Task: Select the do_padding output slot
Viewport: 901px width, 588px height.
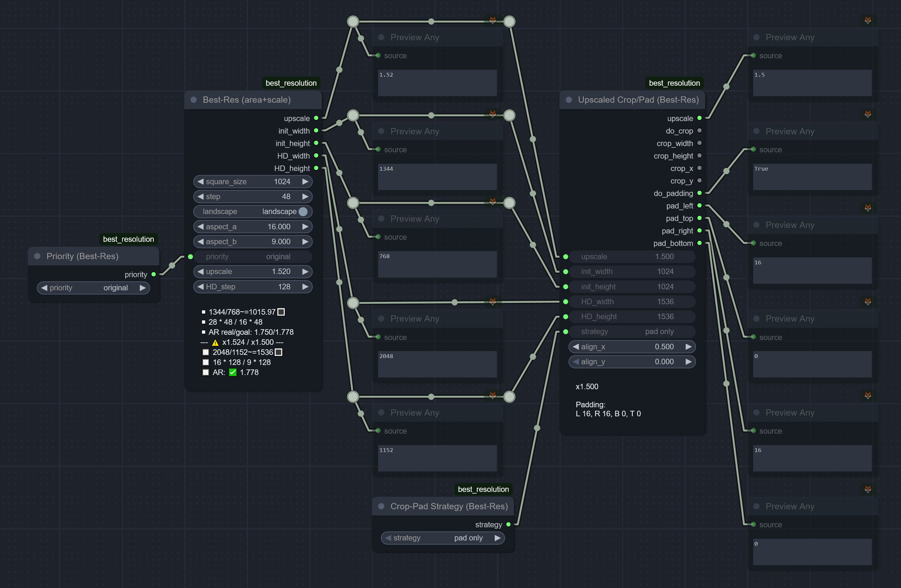Action: [699, 193]
